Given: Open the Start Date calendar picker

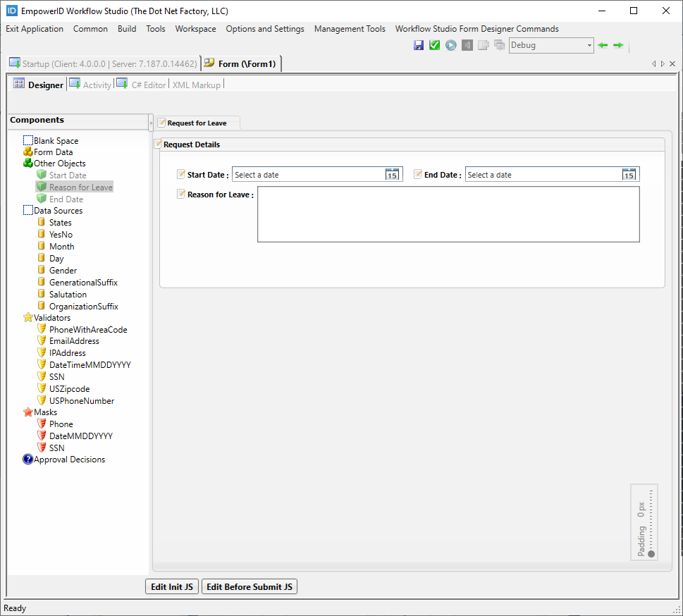Looking at the screenshot, I should pos(393,175).
